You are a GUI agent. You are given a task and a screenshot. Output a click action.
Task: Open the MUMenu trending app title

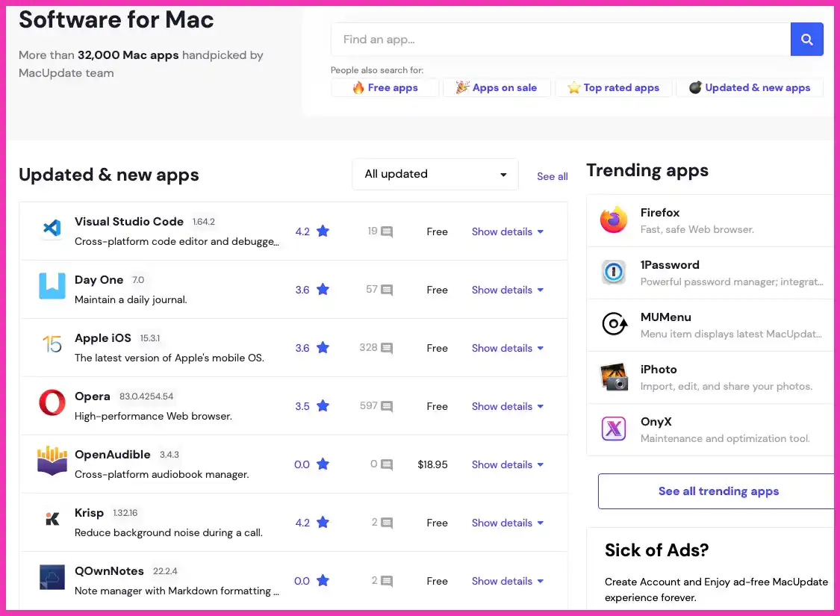[x=666, y=317]
